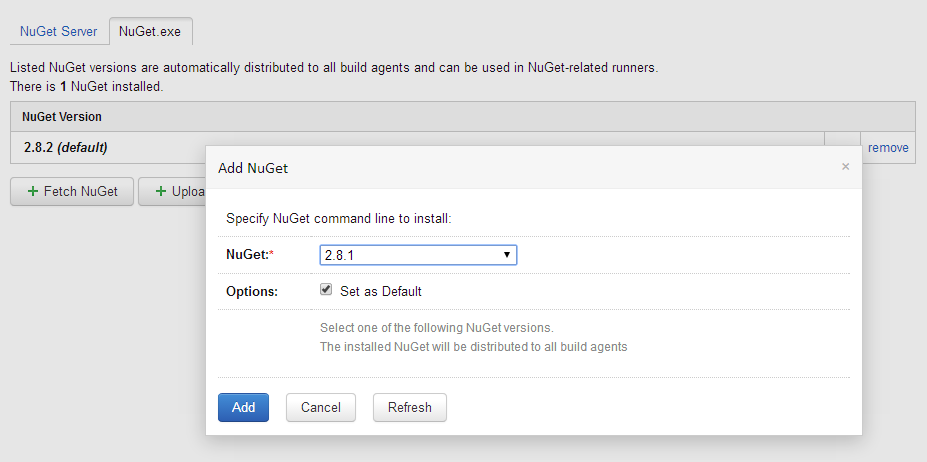This screenshot has width=927, height=462.
Task: Click 'Specify NuGet command line to install' text
Action: click(339, 219)
